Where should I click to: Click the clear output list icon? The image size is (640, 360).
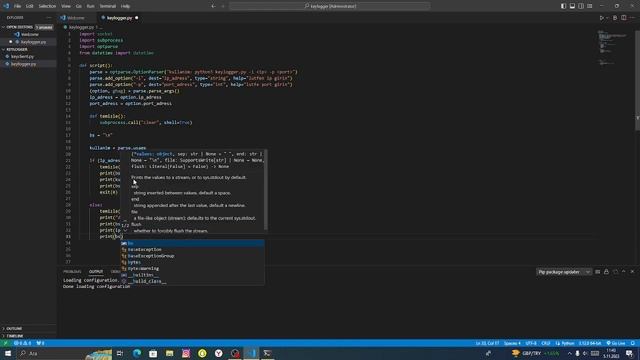(598, 272)
